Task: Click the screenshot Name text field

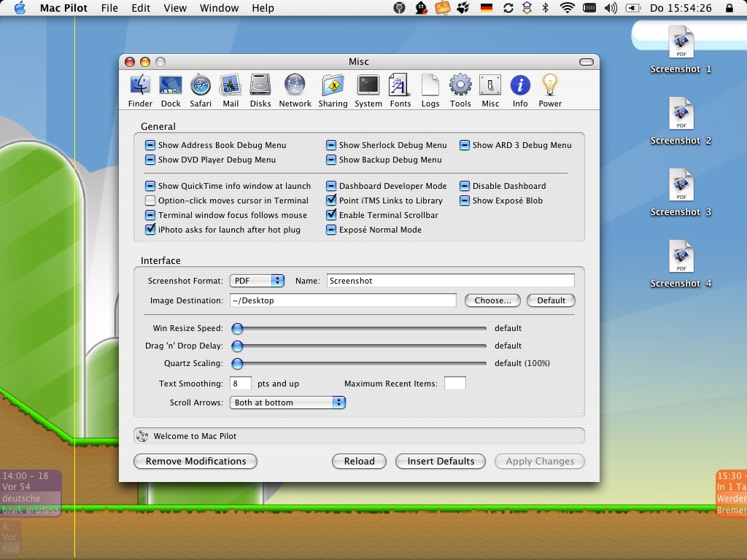Action: pyautogui.click(x=451, y=281)
